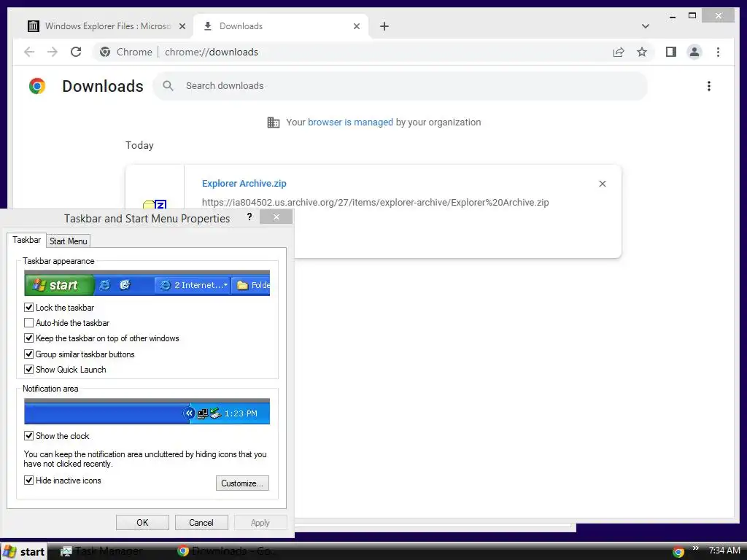
Task: Open the Chrome profile avatar
Action: click(694, 52)
